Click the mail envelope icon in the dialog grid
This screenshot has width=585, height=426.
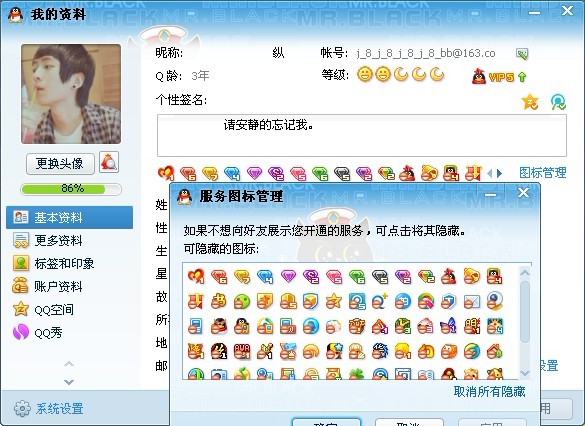point(472,301)
